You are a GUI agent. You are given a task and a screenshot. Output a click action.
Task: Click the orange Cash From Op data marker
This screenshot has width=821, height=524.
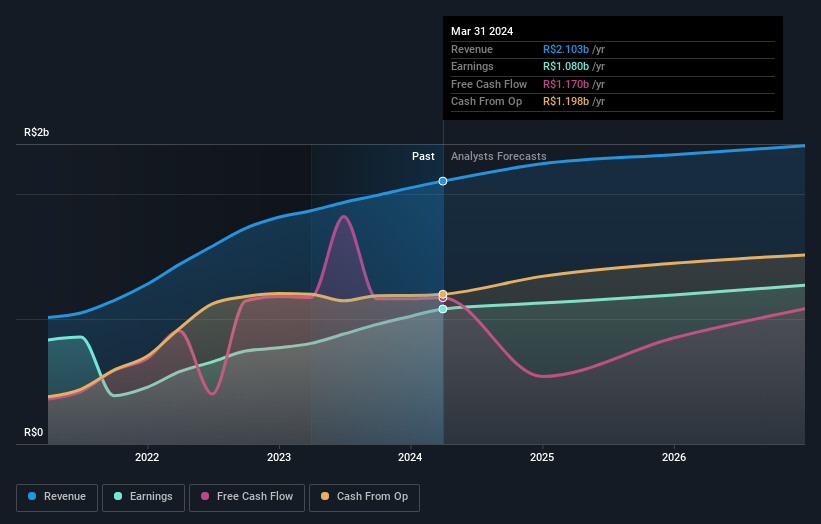[443, 294]
